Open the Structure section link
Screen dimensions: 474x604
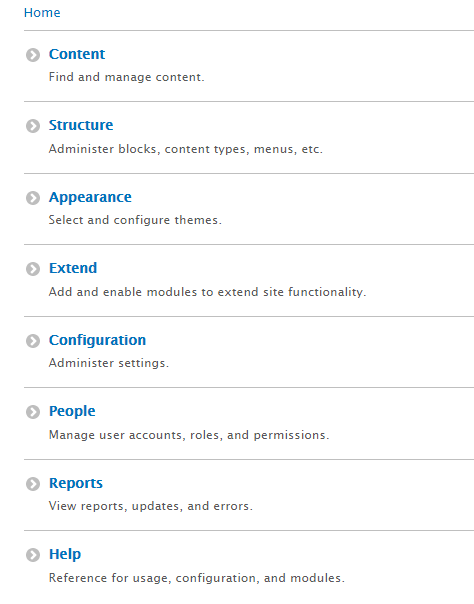[x=81, y=125]
